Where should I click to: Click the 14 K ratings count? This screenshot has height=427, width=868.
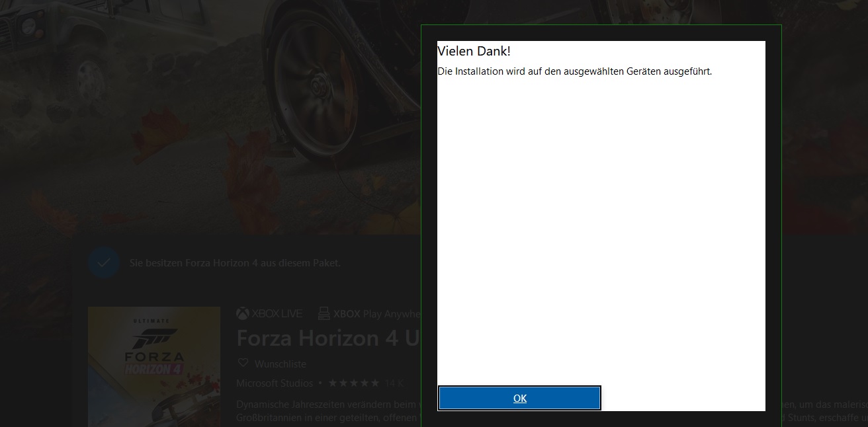394,383
